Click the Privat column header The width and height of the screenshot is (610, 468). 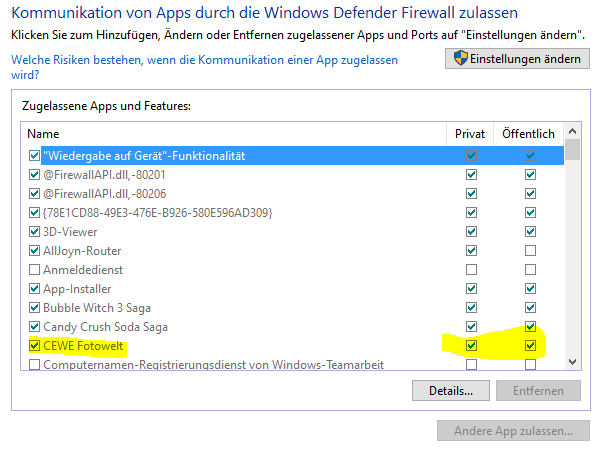(x=470, y=134)
